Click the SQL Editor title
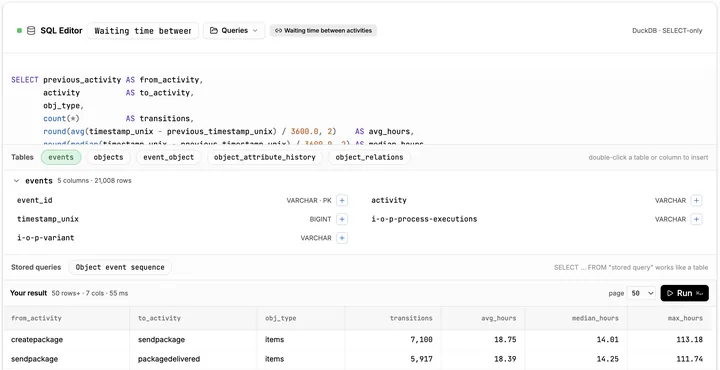The height and width of the screenshot is (370, 720). [61, 31]
